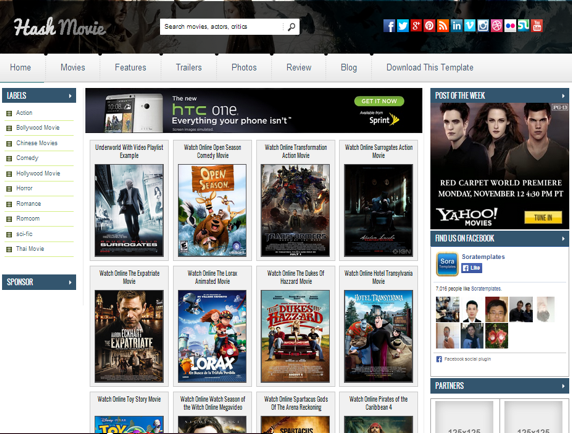Open the Twitter bird icon in header
The image size is (572, 434).
[402, 26]
